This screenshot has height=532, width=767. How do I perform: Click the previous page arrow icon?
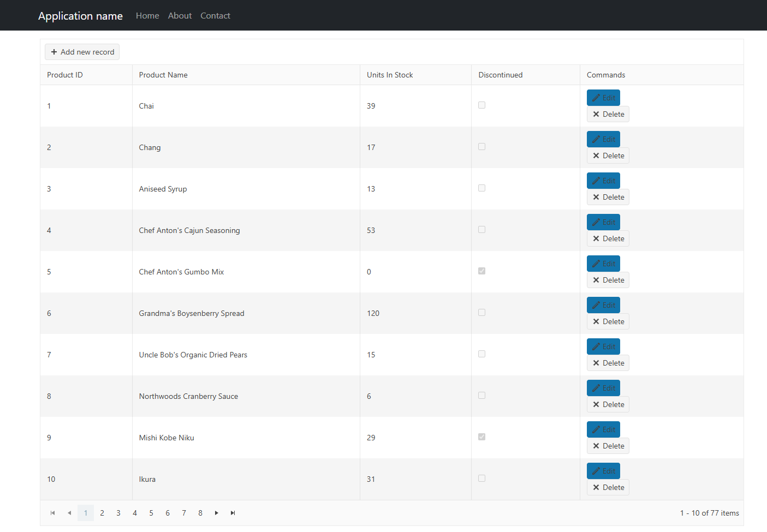pos(69,513)
